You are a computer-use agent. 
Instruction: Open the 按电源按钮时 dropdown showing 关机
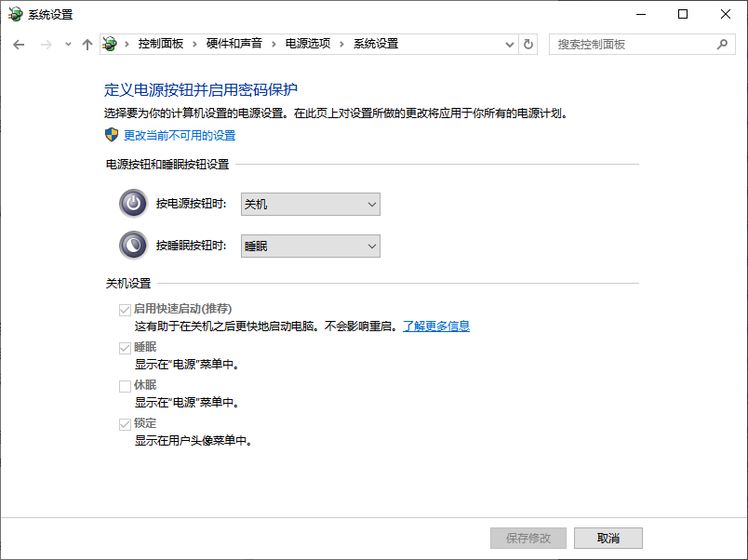310,204
